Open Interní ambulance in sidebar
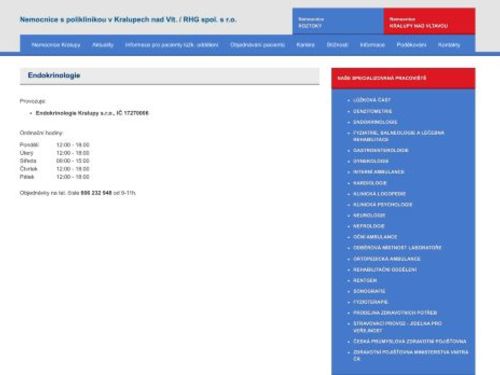 point(379,172)
